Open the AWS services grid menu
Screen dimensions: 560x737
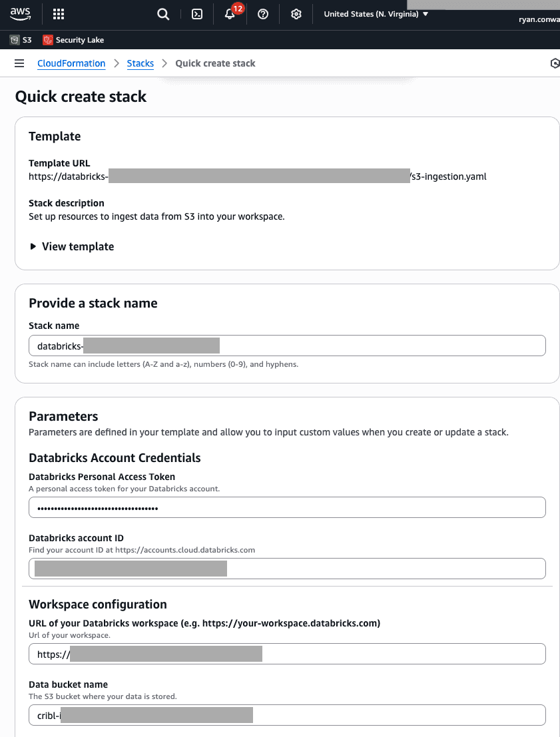click(59, 14)
